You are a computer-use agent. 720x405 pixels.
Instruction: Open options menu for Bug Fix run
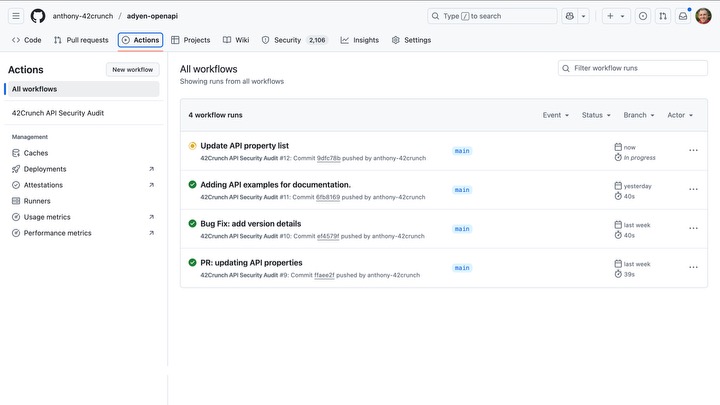(x=693, y=229)
